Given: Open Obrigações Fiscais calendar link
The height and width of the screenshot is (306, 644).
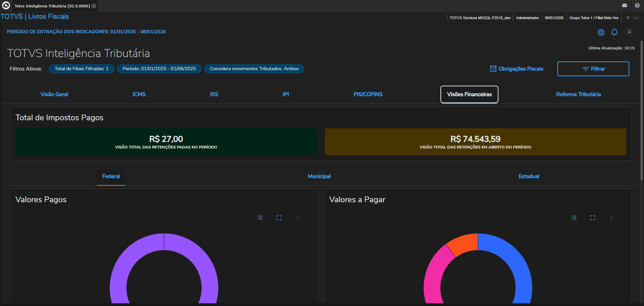Looking at the screenshot, I should [517, 69].
